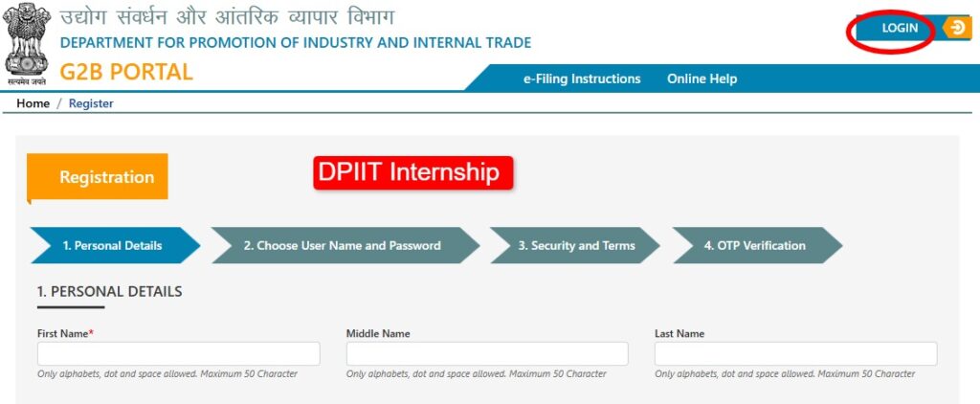This screenshot has height=404, width=980.
Task: Select step 3 Security and Terms
Action: coord(576,245)
